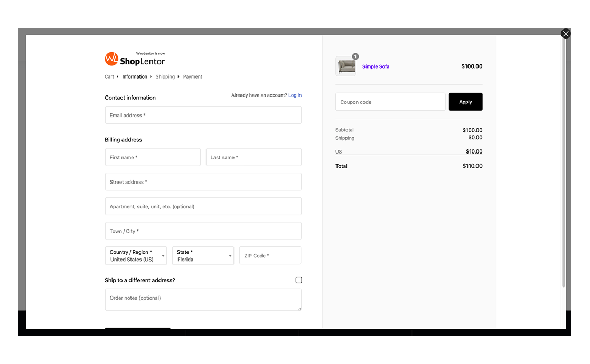
Task: Click the ShopLentor logo
Action: click(x=135, y=59)
